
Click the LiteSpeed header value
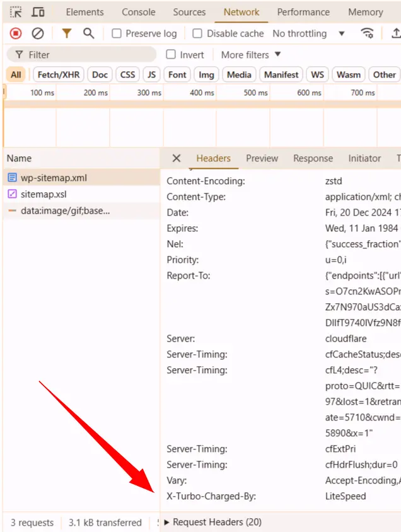(346, 496)
